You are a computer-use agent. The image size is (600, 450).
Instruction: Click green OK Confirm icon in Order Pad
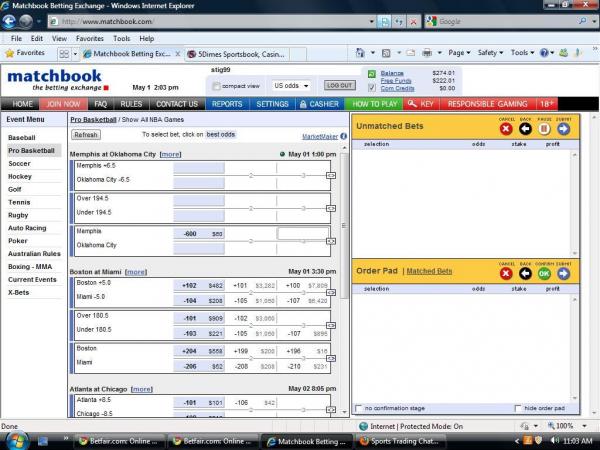(x=544, y=273)
